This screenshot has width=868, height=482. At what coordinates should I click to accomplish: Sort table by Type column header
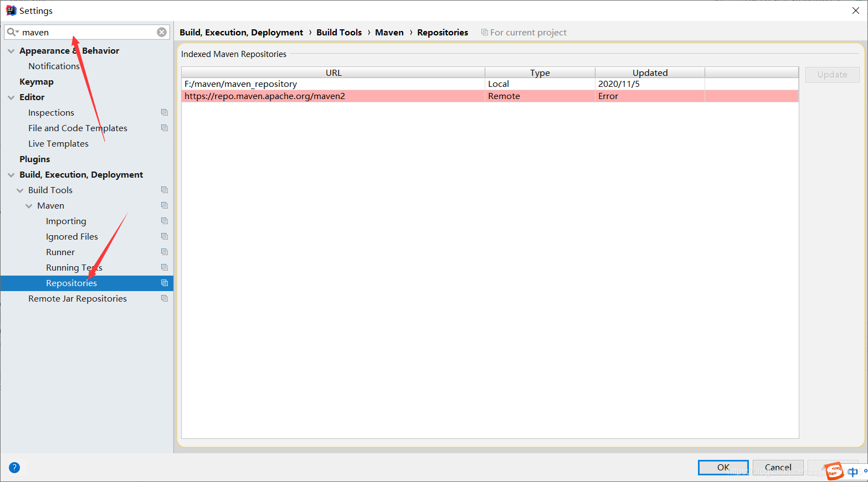click(540, 72)
